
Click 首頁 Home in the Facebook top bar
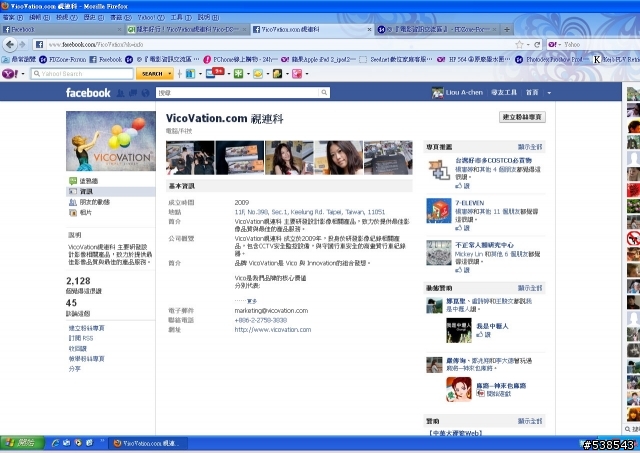(x=532, y=93)
